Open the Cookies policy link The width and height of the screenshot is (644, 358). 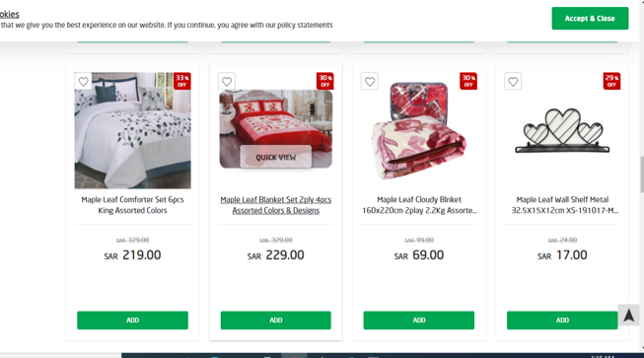coord(10,14)
